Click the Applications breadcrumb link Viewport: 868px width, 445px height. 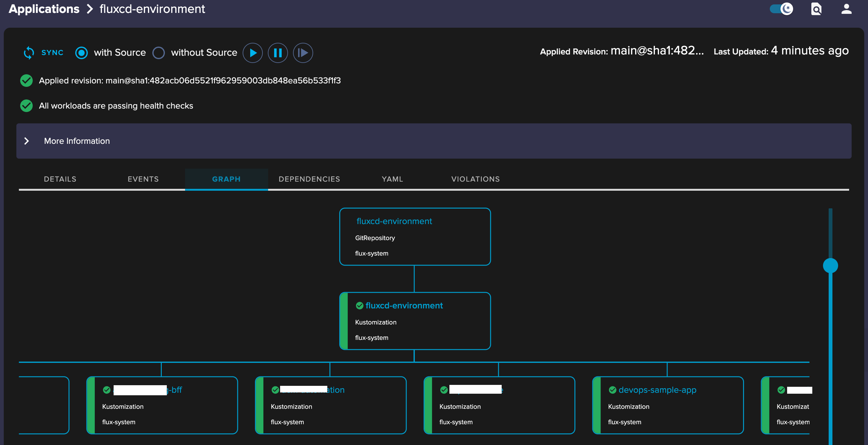tap(44, 9)
